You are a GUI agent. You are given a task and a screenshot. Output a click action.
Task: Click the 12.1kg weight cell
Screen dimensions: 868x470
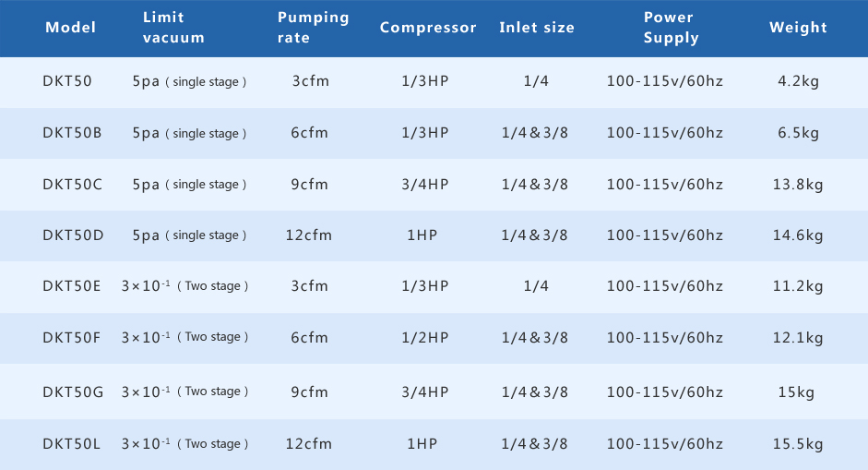[x=798, y=338]
